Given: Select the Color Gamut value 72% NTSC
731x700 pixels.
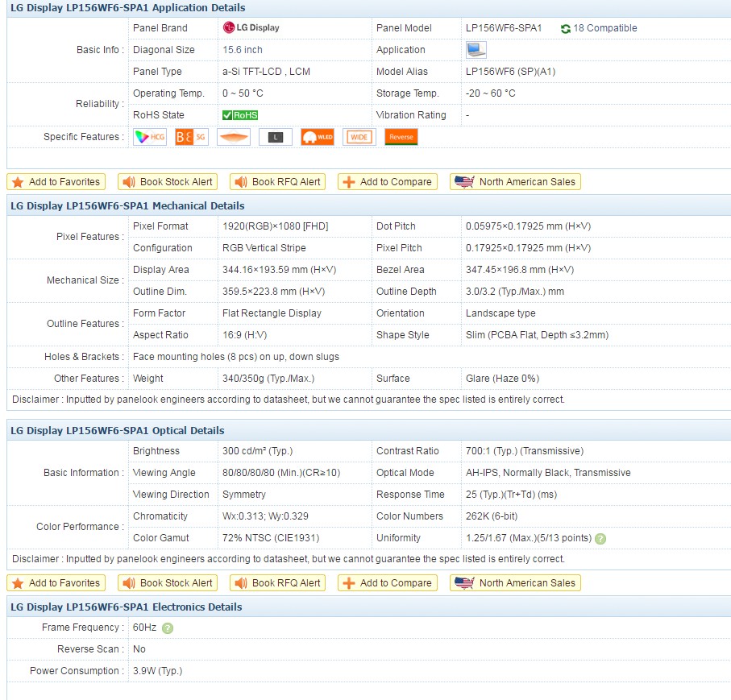Looking at the screenshot, I should coord(271,538).
